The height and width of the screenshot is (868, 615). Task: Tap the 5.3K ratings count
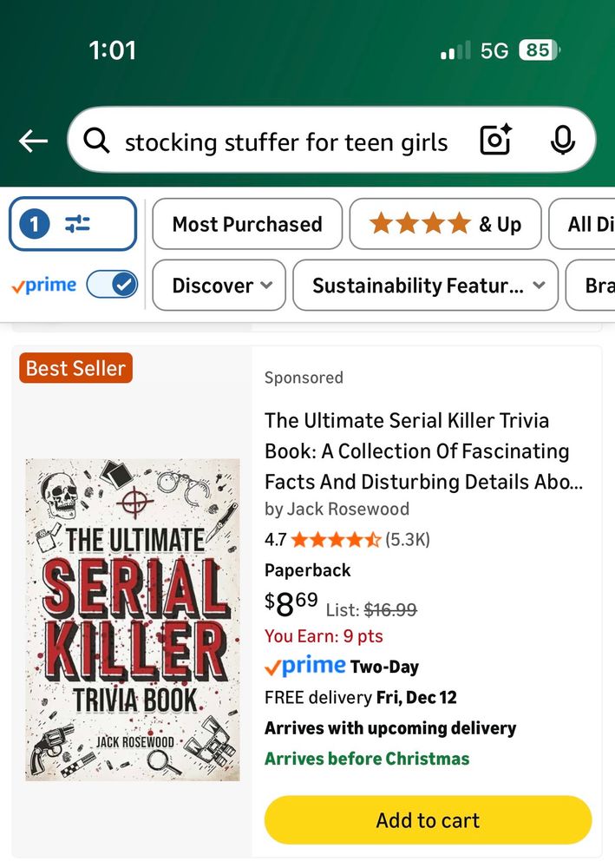pyautogui.click(x=408, y=540)
